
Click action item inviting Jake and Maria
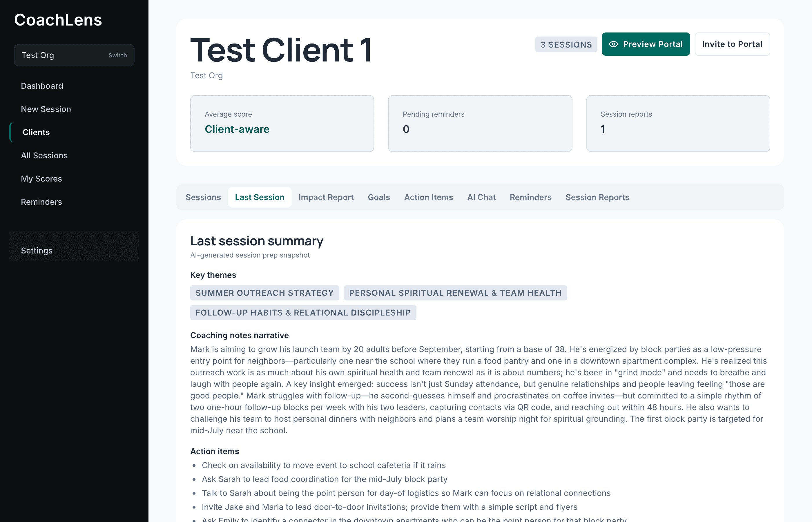click(x=389, y=507)
